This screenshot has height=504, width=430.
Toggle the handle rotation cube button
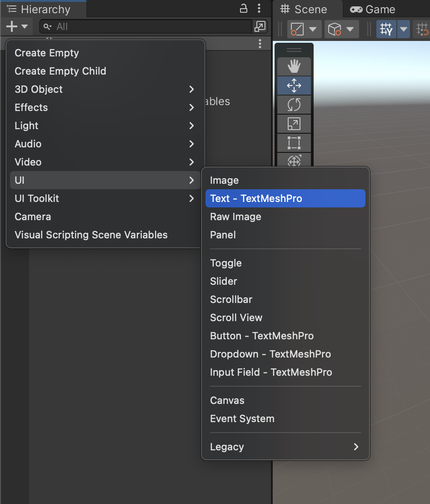tap(334, 29)
